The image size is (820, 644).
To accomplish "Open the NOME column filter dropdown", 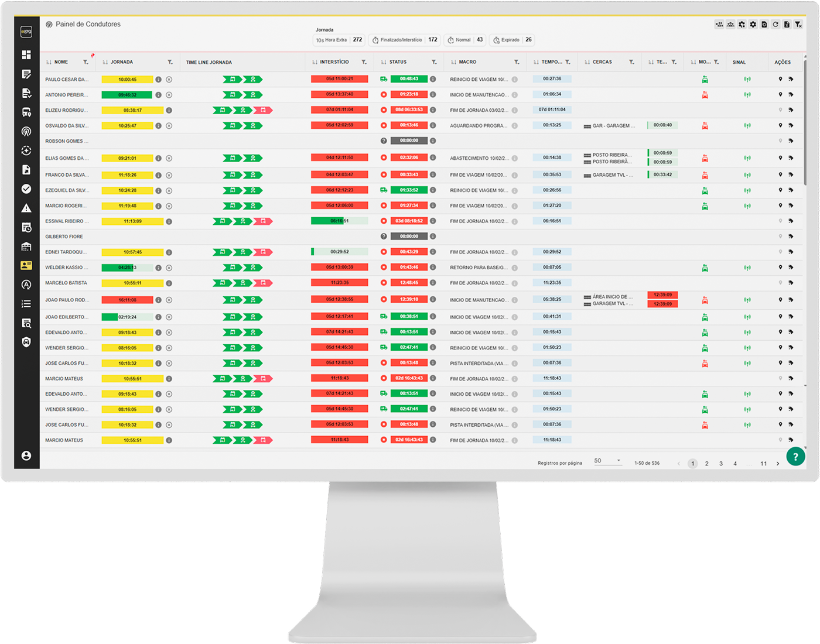I will (86, 62).
